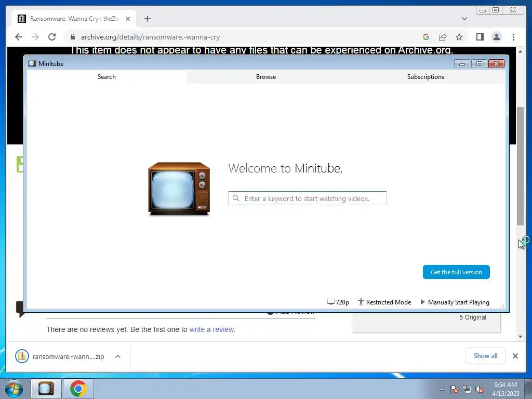Click the archive.org tab favicon

22,19
